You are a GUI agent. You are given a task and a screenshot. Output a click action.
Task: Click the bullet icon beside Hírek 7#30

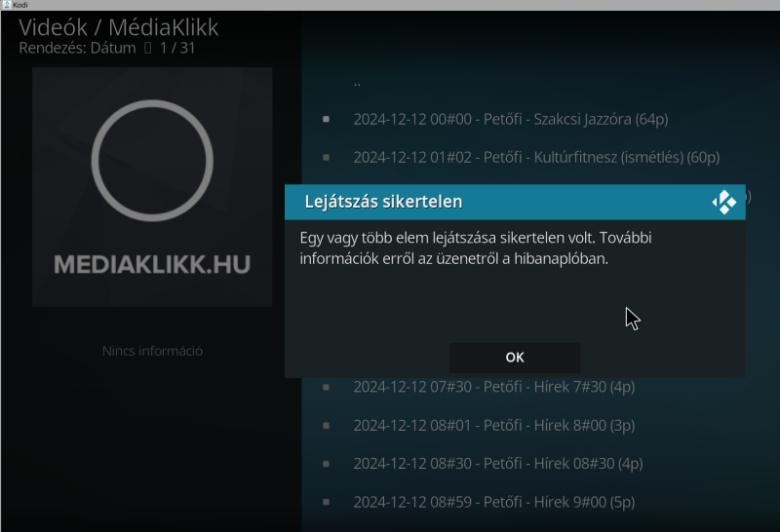[x=326, y=387]
